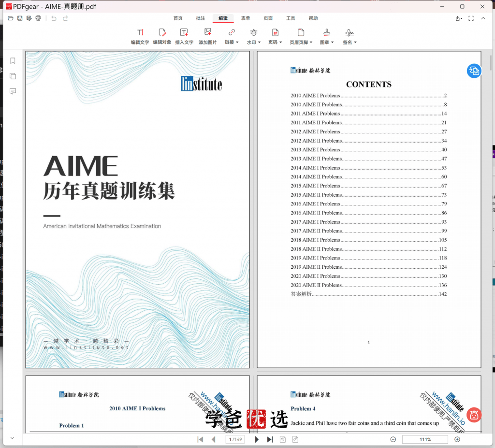Viewport: 495px width, 448px height.
Task: Click the page number input field
Action: (x=235, y=439)
